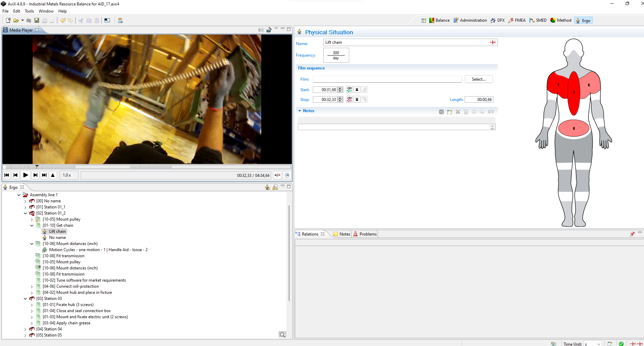644x346 pixels.
Task: Click the Method perspective icon
Action: point(561,20)
